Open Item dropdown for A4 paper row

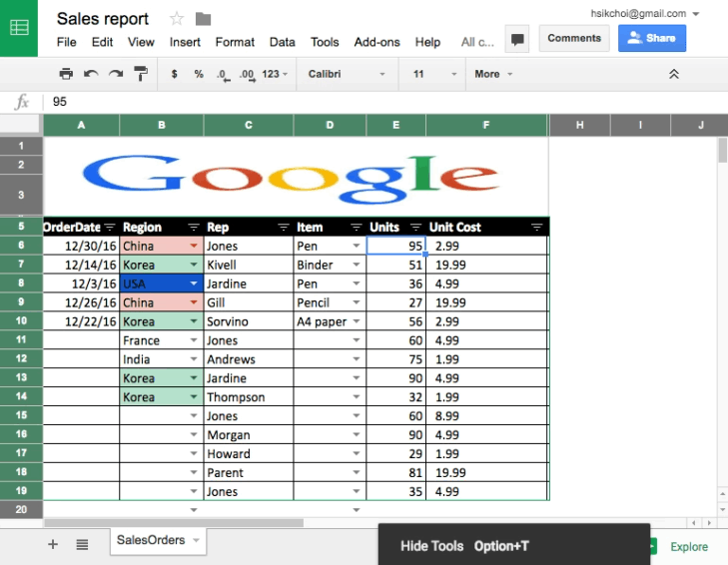point(357,321)
